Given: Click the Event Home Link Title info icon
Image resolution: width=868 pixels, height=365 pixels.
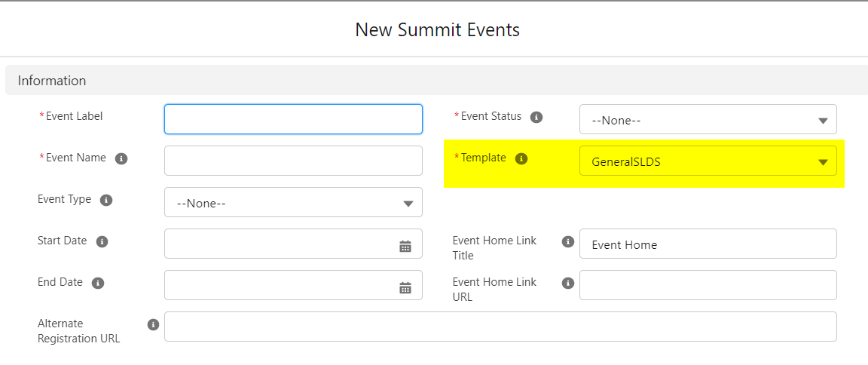Looking at the screenshot, I should [x=567, y=242].
